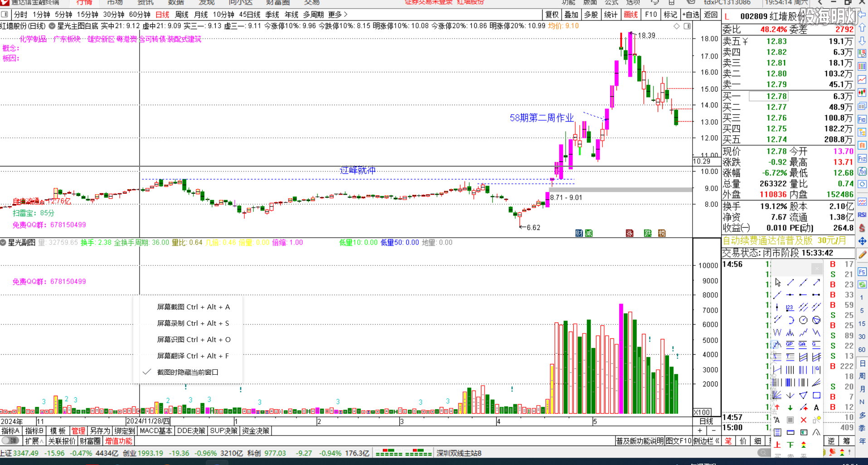
Task: Switch to the 60分钟 period tab
Action: pos(140,15)
